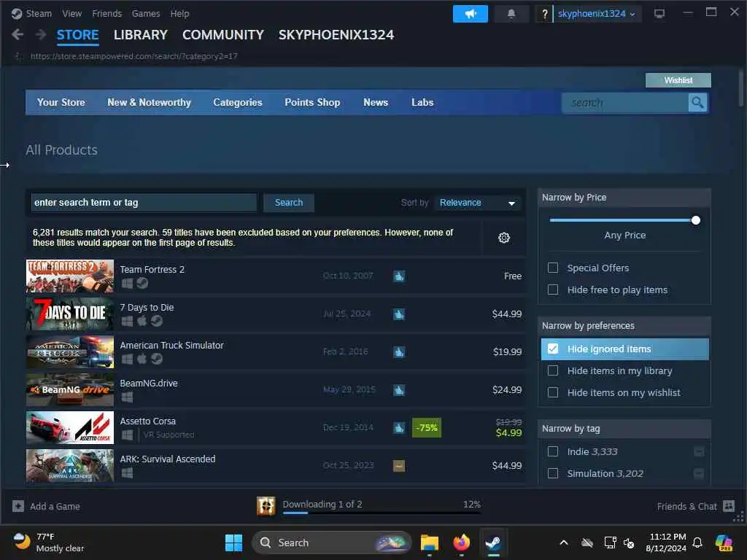The width and height of the screenshot is (747, 560).
Task: Check Hide items on my wishlist
Action: coord(553,392)
